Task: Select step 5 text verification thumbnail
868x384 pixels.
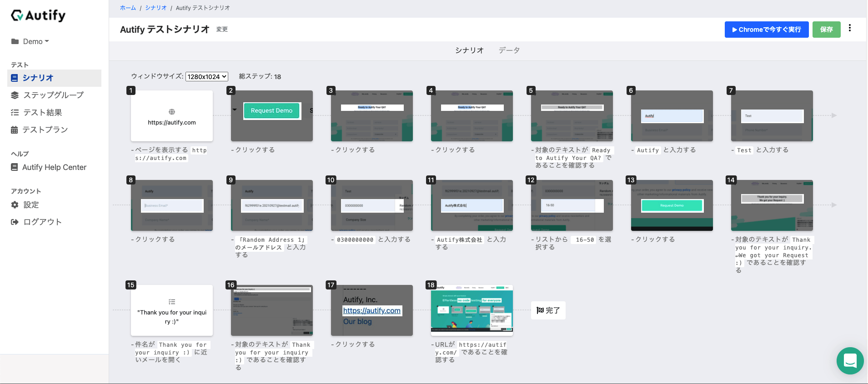Action: pos(572,116)
